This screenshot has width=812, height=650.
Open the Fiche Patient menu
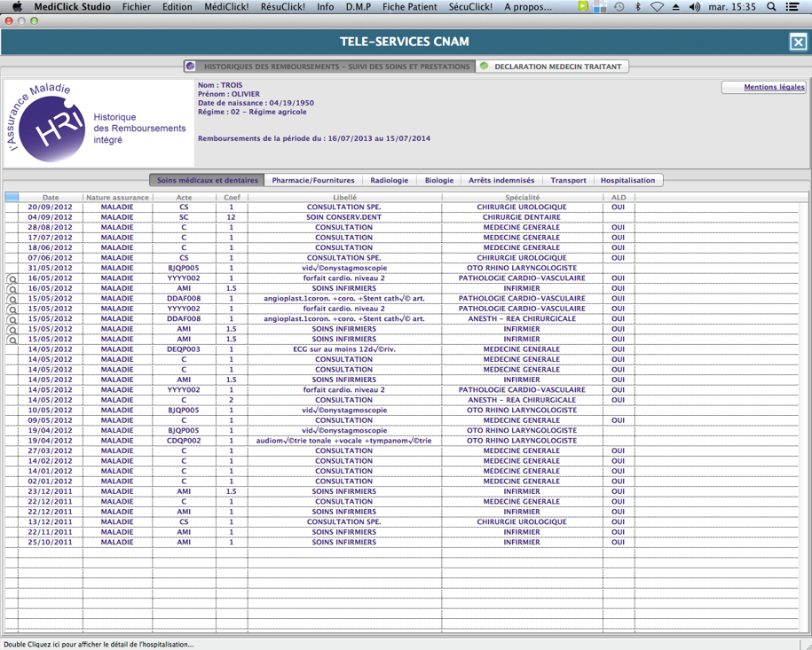point(409,7)
